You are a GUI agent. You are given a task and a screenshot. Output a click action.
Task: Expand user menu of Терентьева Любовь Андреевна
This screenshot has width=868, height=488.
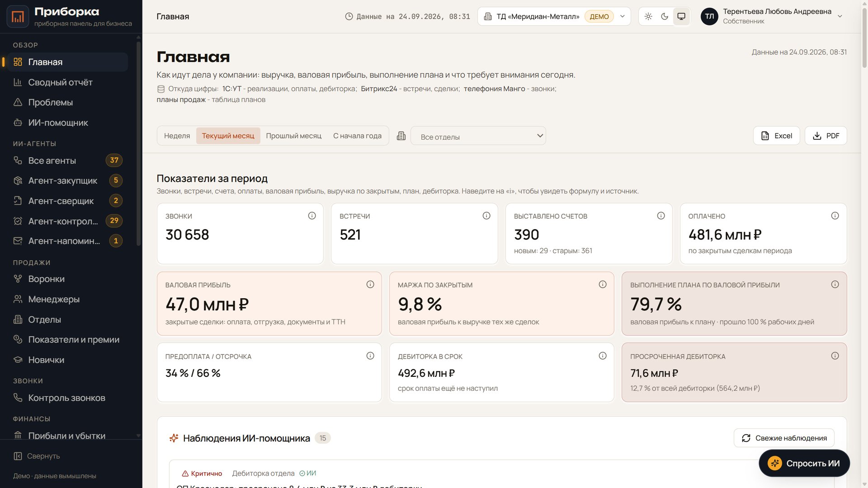(772, 17)
